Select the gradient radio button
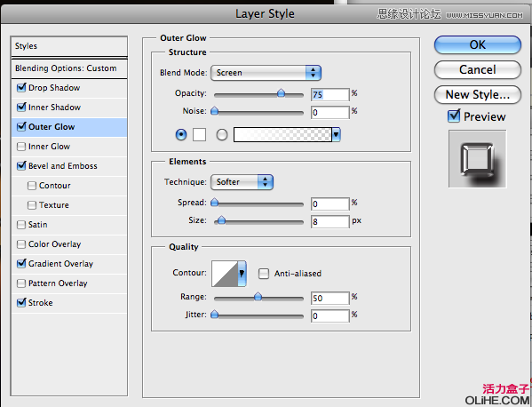The width and height of the screenshot is (532, 407). [x=222, y=135]
